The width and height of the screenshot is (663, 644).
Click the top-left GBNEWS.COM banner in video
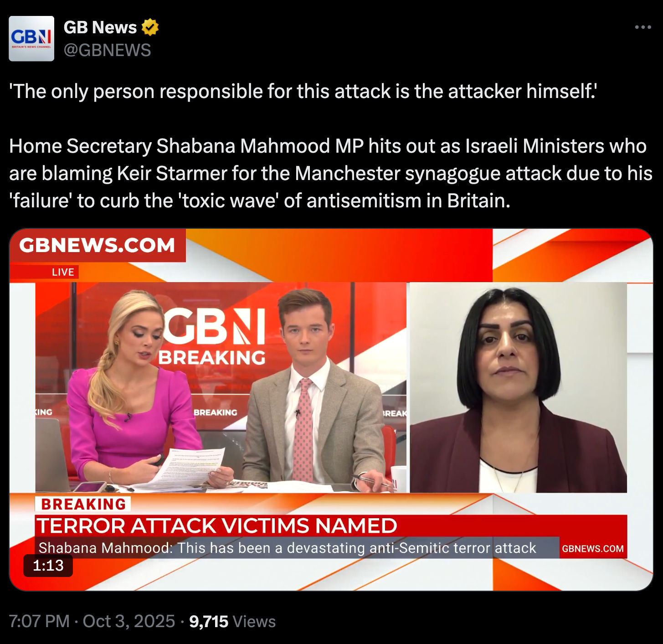click(x=97, y=245)
